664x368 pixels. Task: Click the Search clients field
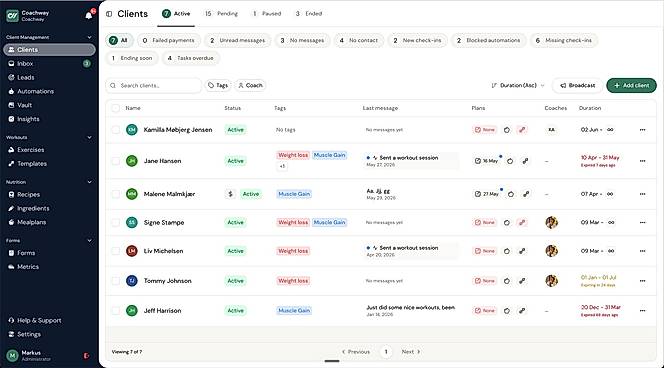tap(153, 86)
